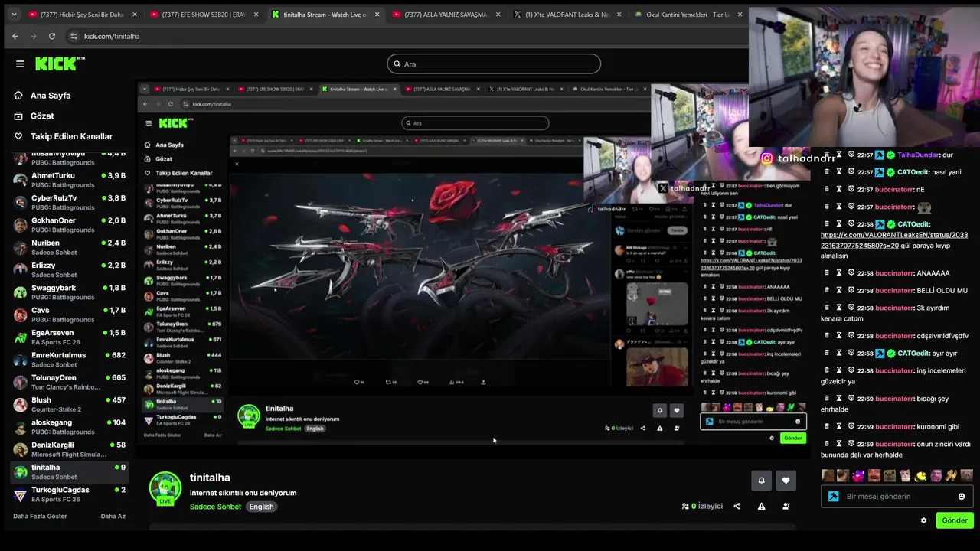The width and height of the screenshot is (980, 551).
Task: Insert the purple emote from quick emotes
Action: [x=858, y=476]
